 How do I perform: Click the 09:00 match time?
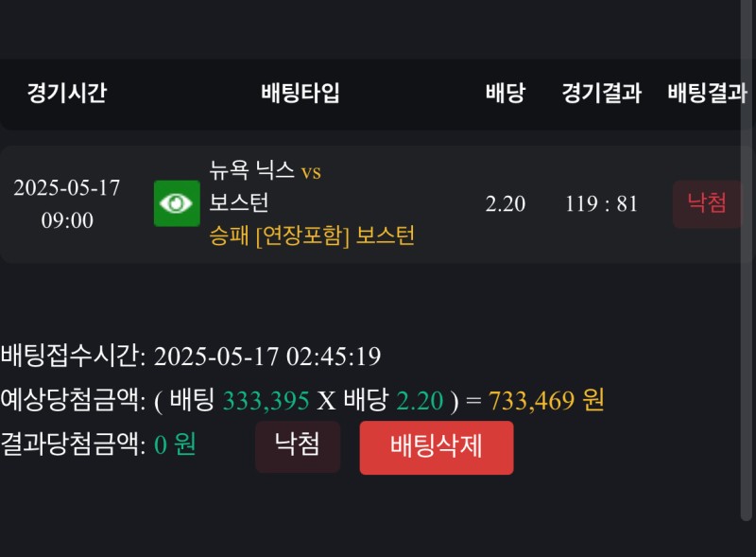click(66, 220)
